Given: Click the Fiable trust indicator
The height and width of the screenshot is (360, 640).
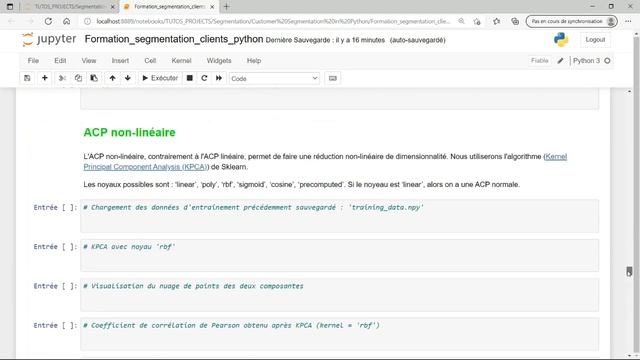Looking at the screenshot, I should click(x=539, y=60).
